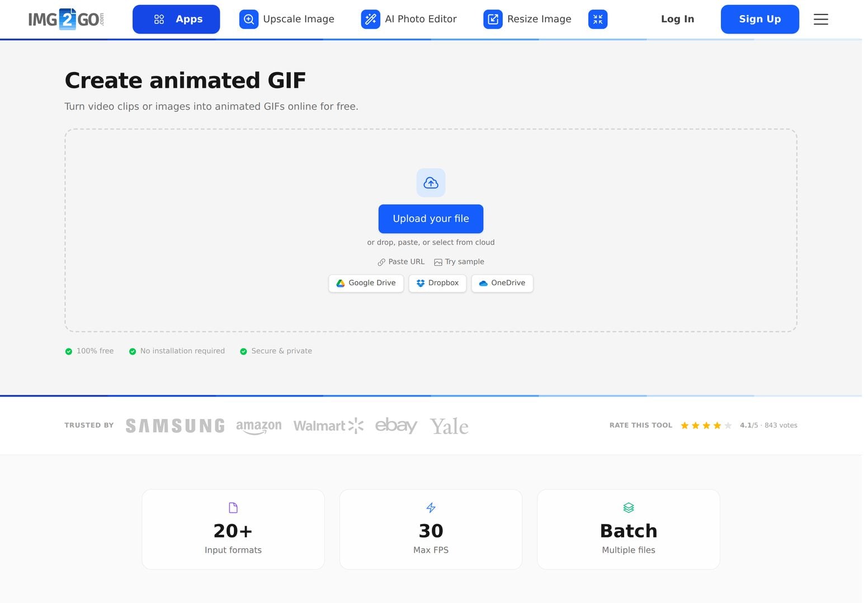Click the Upscale Image magnifier icon
This screenshot has width=868, height=603.
click(249, 19)
